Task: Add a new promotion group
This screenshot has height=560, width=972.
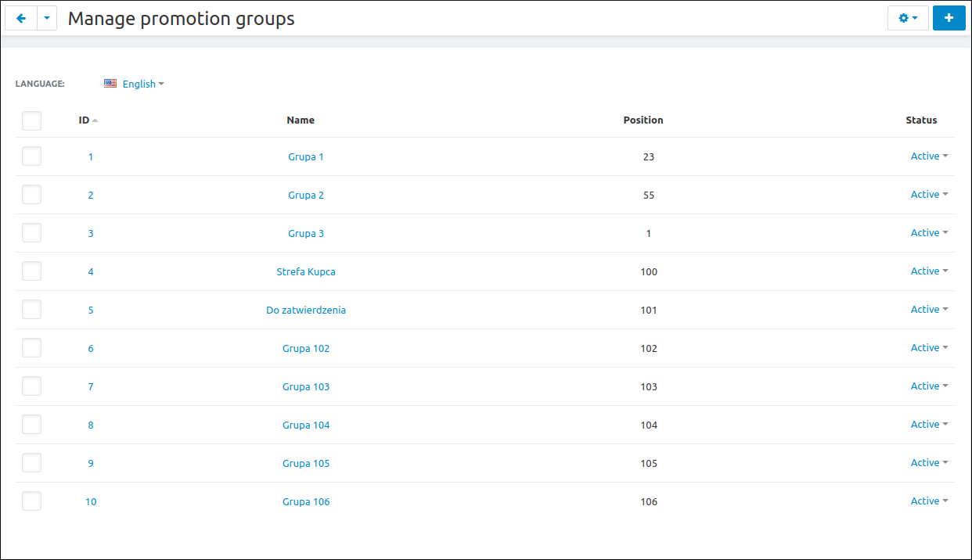Action: click(949, 18)
